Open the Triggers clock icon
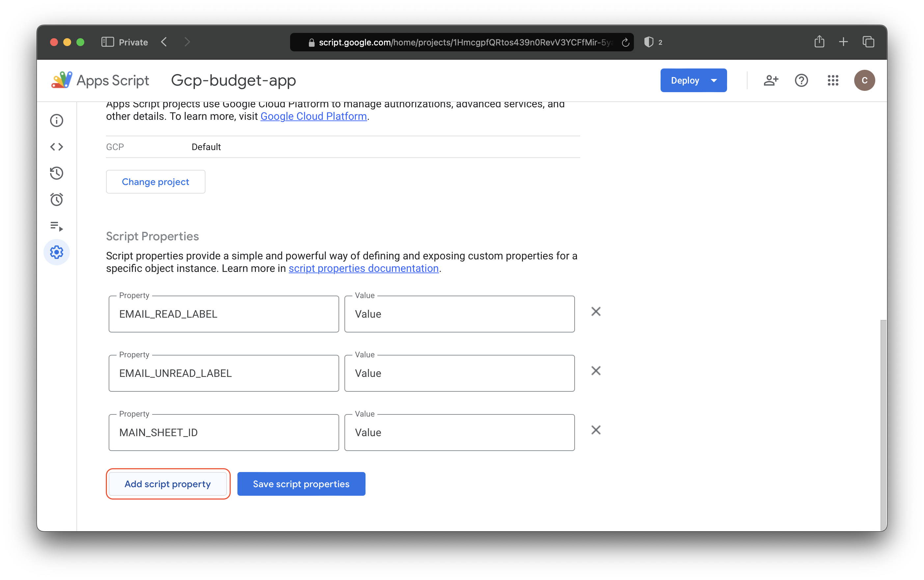 (x=56, y=199)
